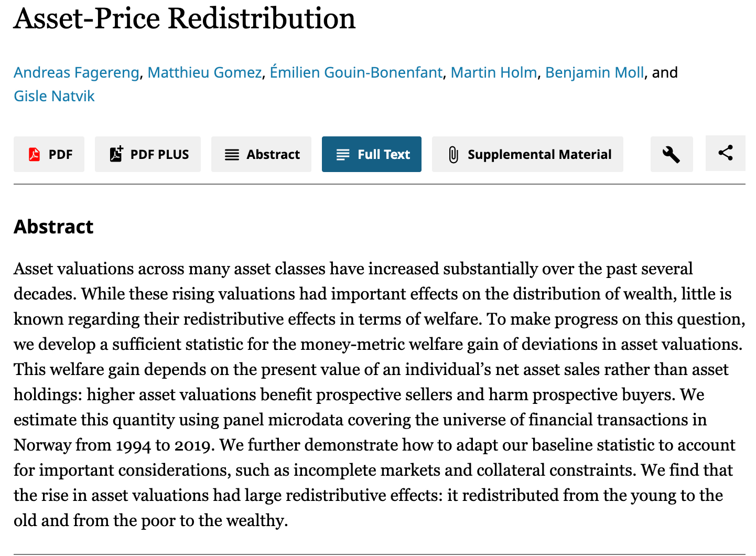Click the Abstract lines icon
This screenshot has width=756, height=556.
click(x=232, y=155)
